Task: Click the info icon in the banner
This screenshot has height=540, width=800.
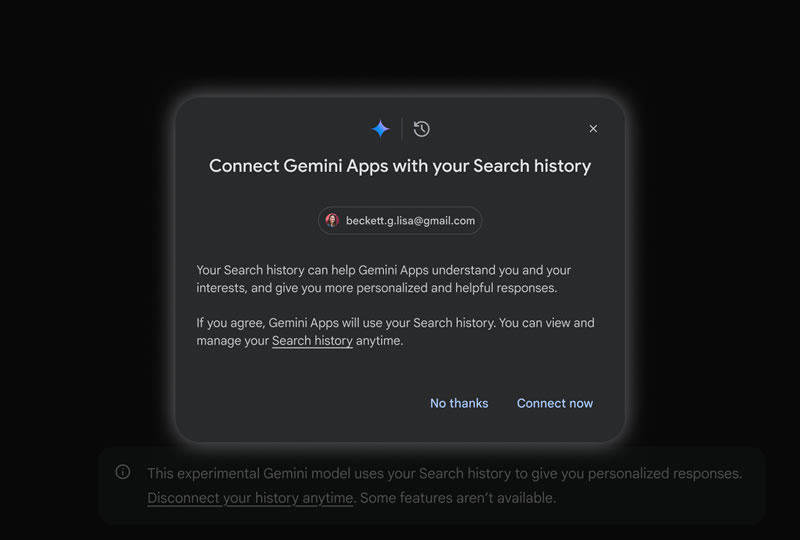Action: pos(123,472)
